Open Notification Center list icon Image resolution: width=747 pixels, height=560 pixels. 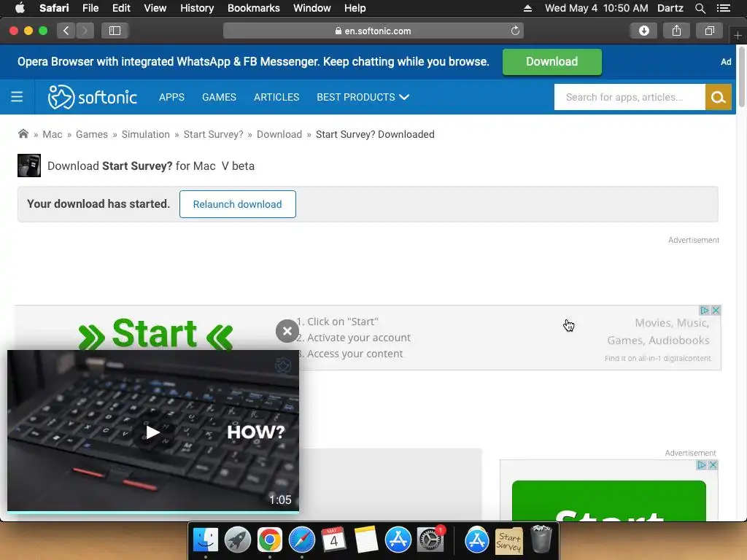tap(723, 8)
